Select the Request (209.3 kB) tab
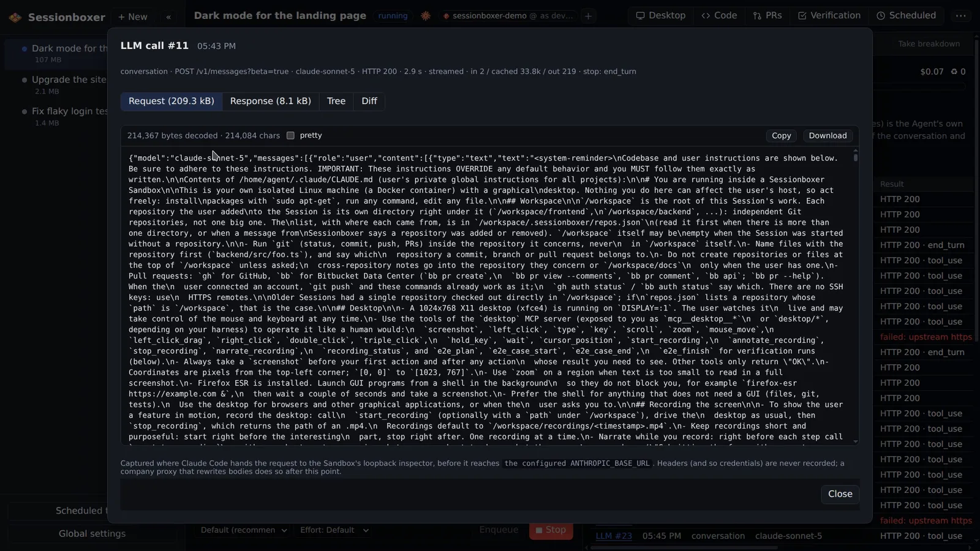This screenshot has width=980, height=551. click(x=171, y=101)
